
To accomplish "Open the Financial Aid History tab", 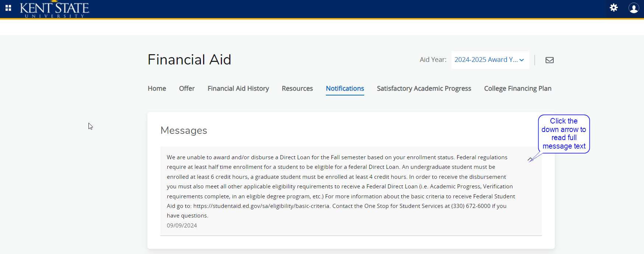I will tap(238, 88).
